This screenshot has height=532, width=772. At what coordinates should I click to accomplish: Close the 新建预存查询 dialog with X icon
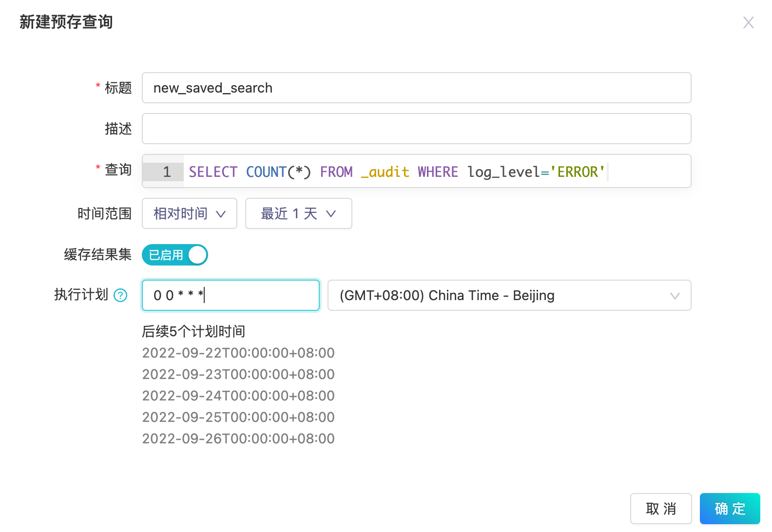click(748, 22)
